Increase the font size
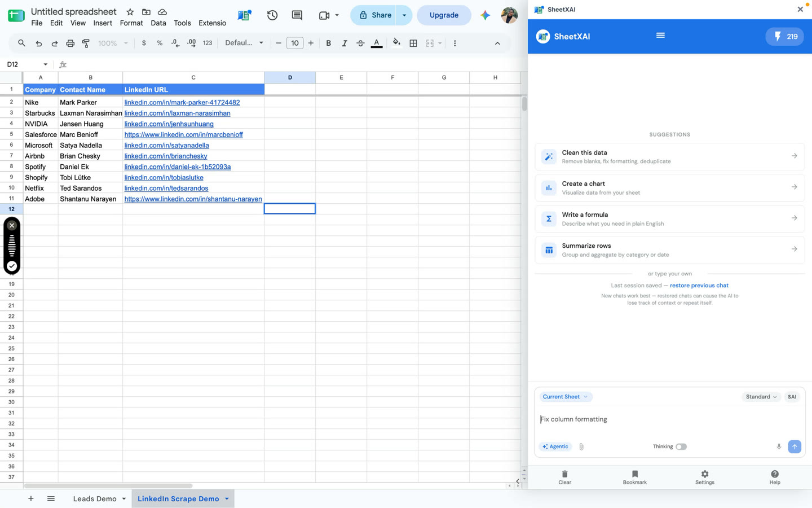The height and width of the screenshot is (508, 812). point(311,43)
